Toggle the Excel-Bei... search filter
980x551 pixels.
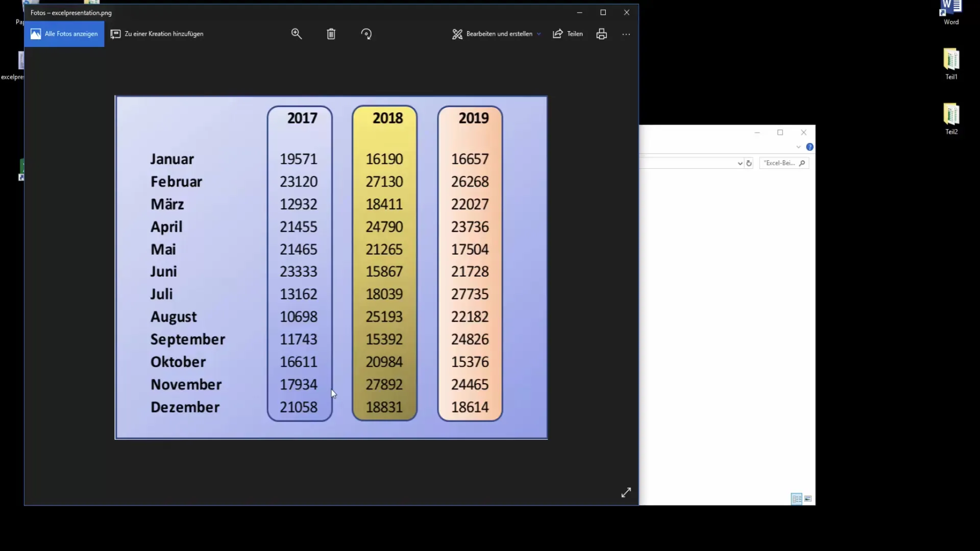point(780,162)
